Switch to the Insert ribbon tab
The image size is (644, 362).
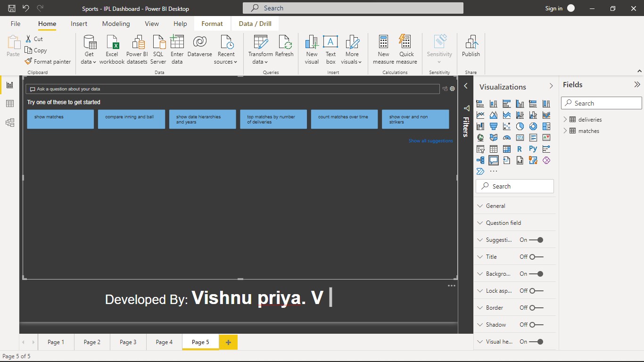click(79, 24)
